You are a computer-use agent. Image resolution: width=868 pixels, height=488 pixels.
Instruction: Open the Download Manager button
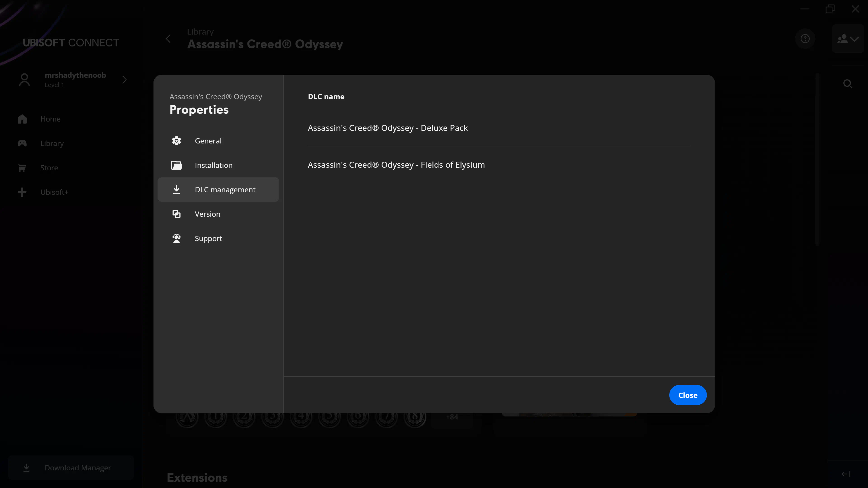[x=71, y=467]
